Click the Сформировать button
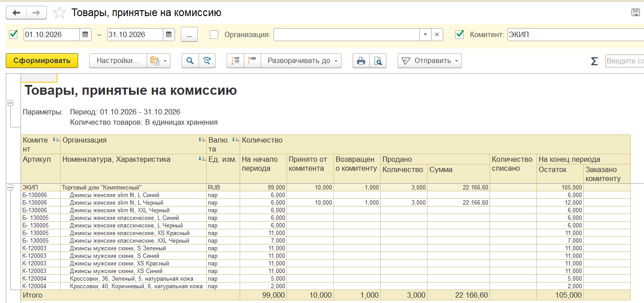 (42, 61)
